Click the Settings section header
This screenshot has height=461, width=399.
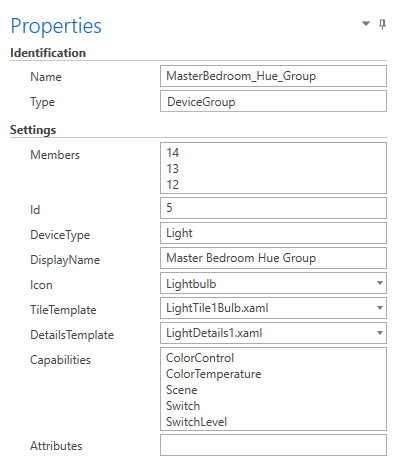tap(33, 130)
